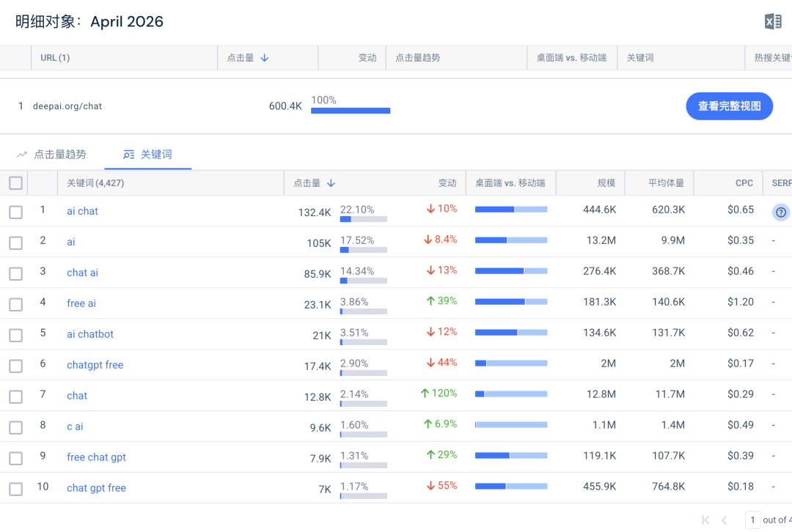Viewport: 792px width, 532px height.
Task: Toggle the select-all keywords checkbox
Action: click(x=15, y=183)
